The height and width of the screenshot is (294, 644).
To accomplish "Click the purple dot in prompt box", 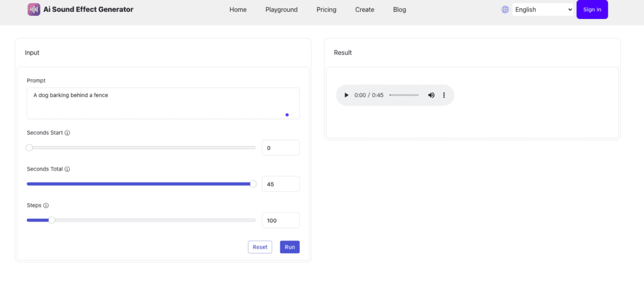I will click(x=287, y=115).
